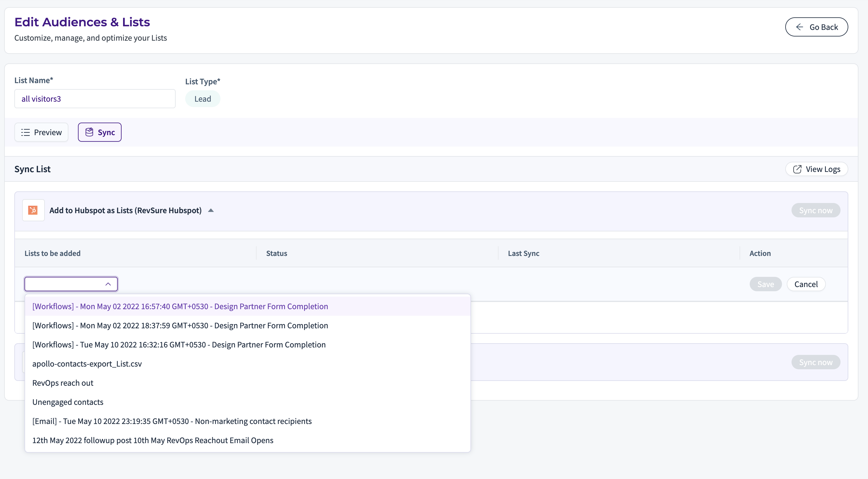
Task: Click the Sync now button in lower section
Action: pyautogui.click(x=815, y=362)
